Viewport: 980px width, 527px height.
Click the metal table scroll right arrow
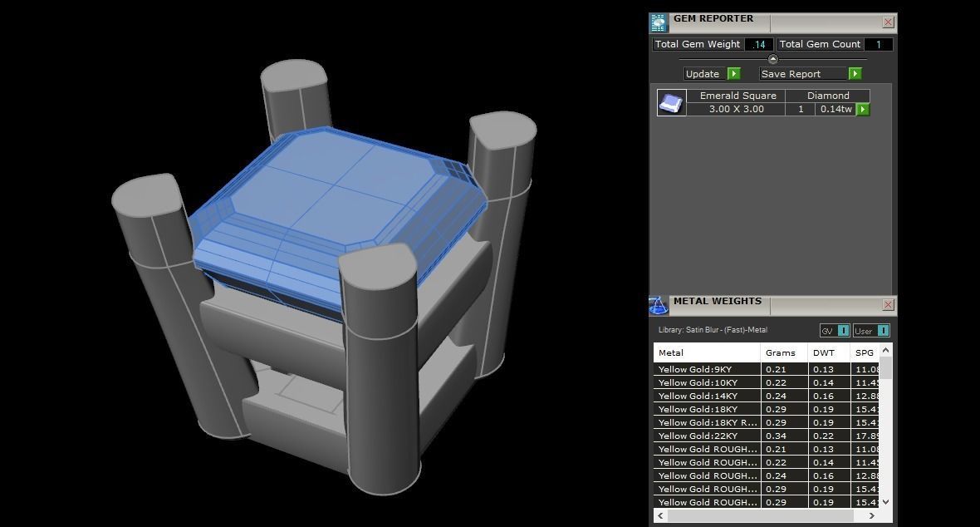pos(873,515)
